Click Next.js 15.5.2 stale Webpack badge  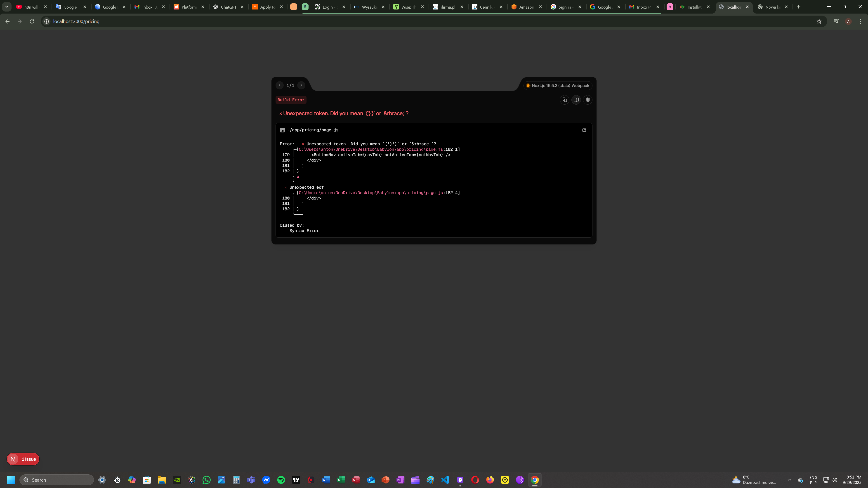[558, 86]
